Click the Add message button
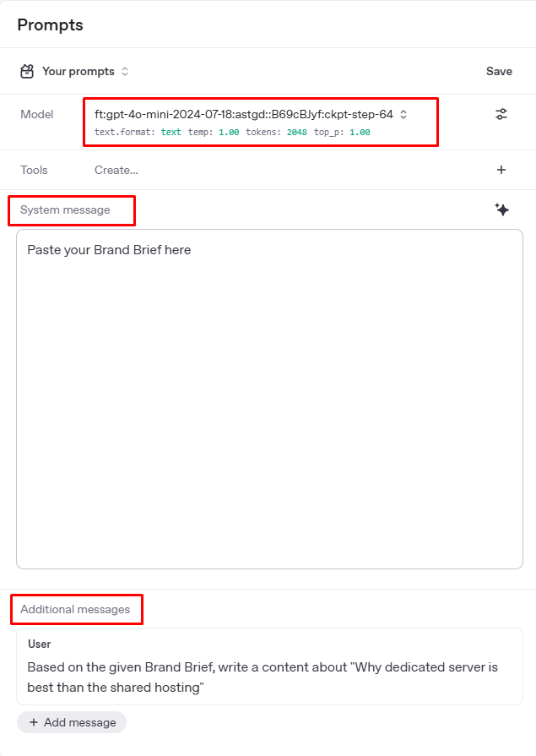Image resolution: width=536 pixels, height=756 pixels. pos(72,722)
